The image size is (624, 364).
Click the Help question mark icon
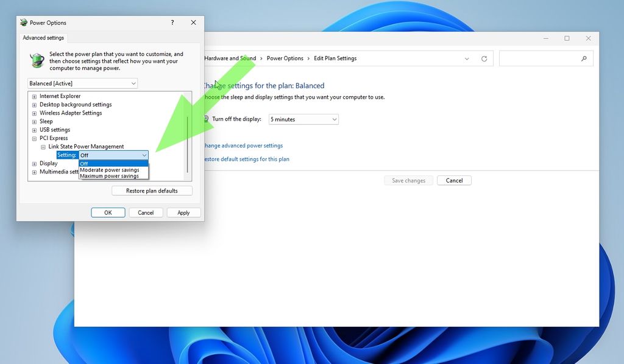(172, 23)
